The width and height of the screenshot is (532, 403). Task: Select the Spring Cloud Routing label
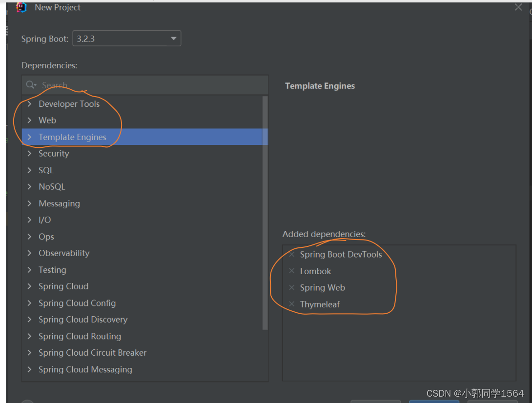point(80,337)
